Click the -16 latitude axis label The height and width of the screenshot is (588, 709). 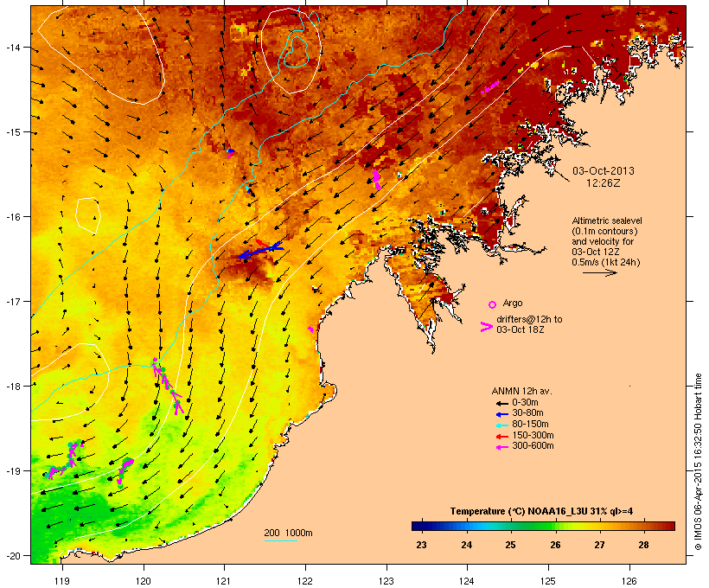12,217
